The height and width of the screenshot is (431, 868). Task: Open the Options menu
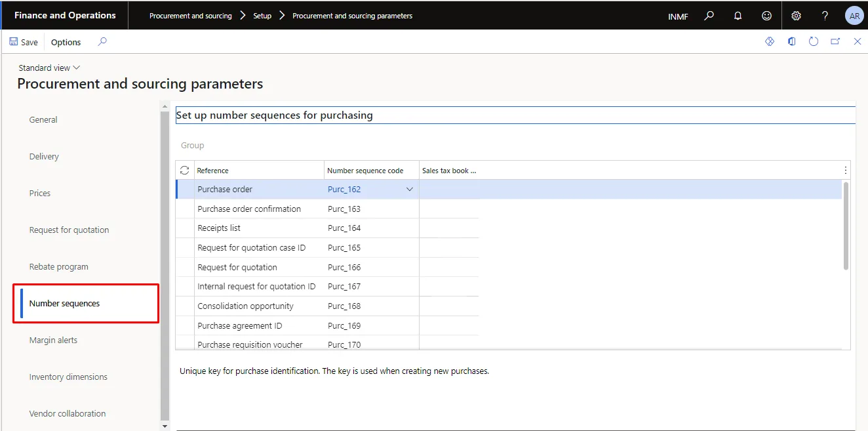(66, 42)
